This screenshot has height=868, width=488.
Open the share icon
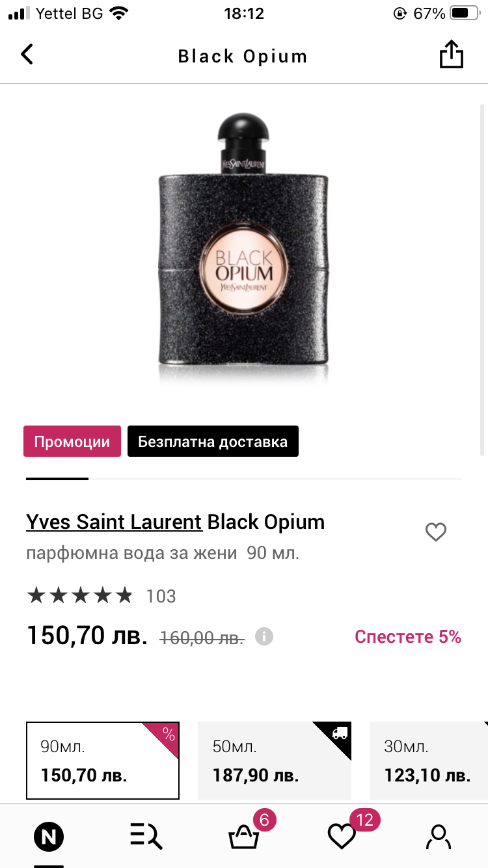pos(451,55)
